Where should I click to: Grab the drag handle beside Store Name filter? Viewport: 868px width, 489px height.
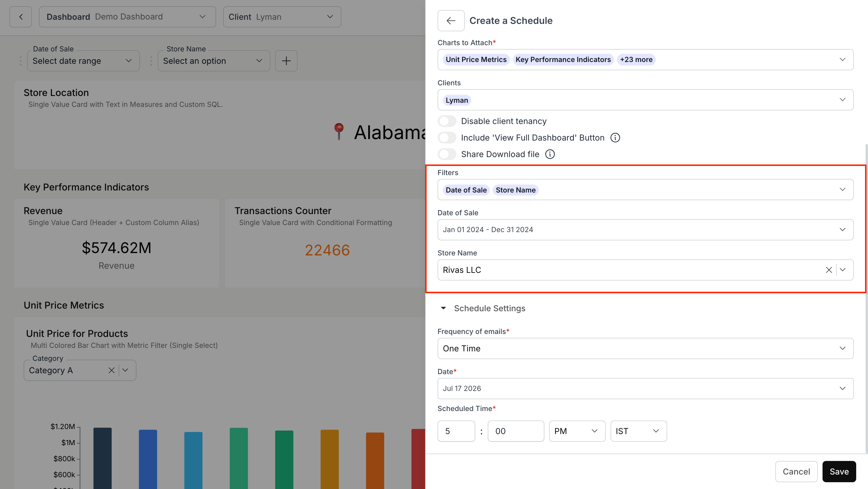click(151, 61)
